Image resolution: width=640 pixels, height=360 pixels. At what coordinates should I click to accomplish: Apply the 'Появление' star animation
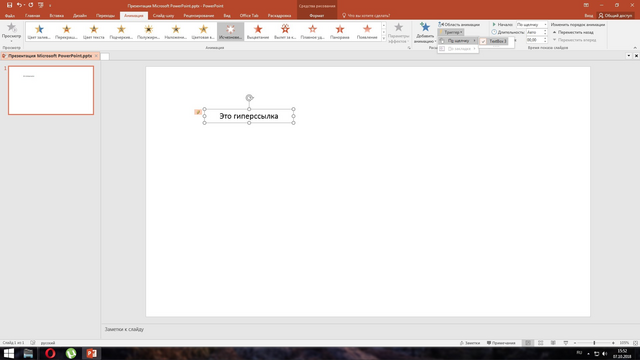pos(367,31)
